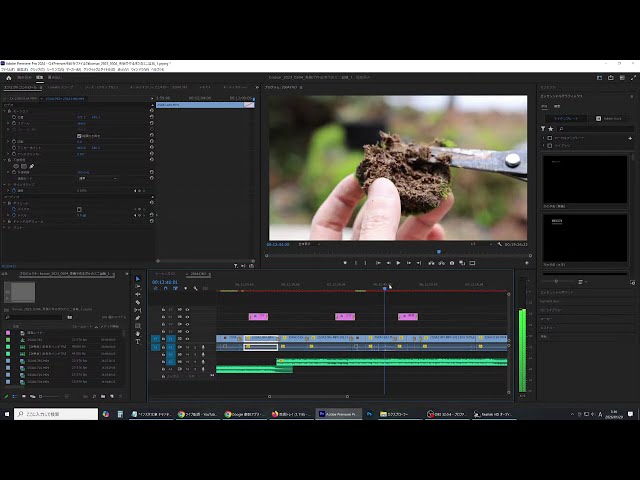Click Add Marker in timeline header
Screen dimensions: 640x480
click(x=186, y=288)
